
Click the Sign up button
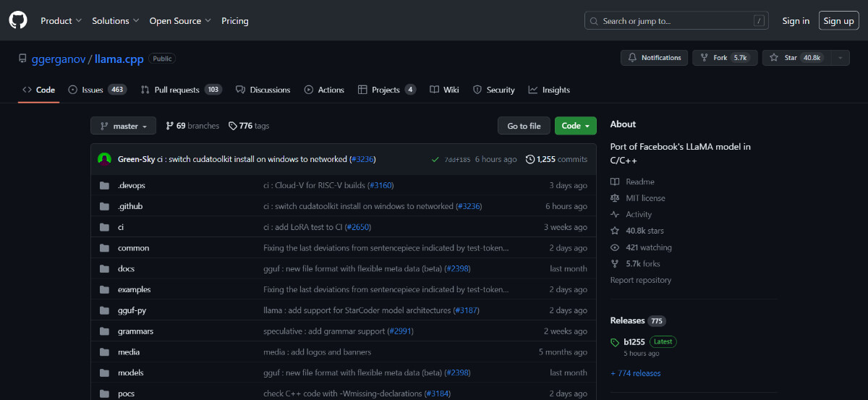[838, 21]
